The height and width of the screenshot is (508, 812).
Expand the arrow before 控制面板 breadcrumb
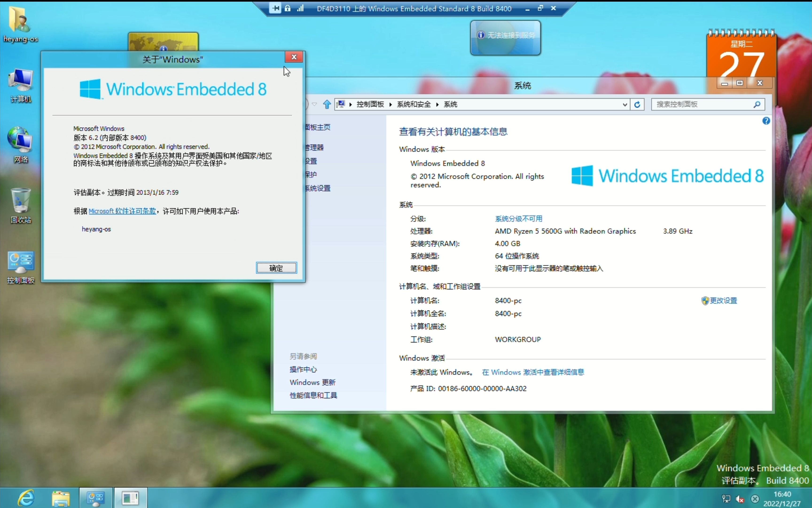(x=350, y=104)
